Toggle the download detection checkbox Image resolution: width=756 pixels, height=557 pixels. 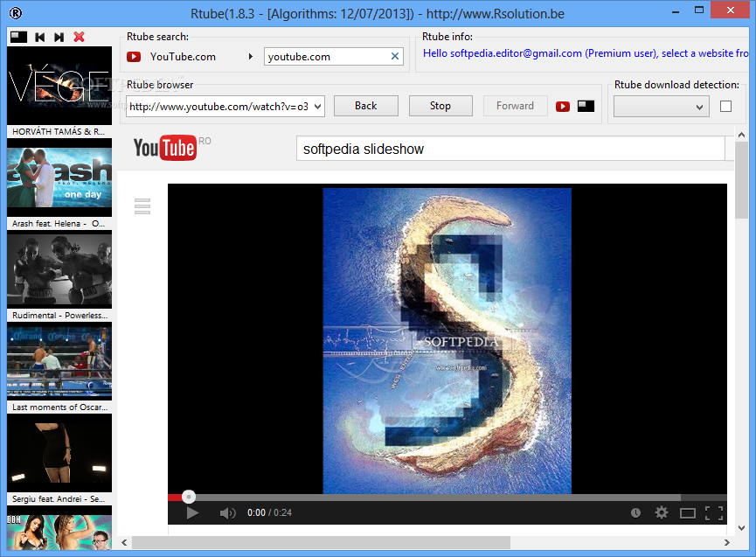725,106
